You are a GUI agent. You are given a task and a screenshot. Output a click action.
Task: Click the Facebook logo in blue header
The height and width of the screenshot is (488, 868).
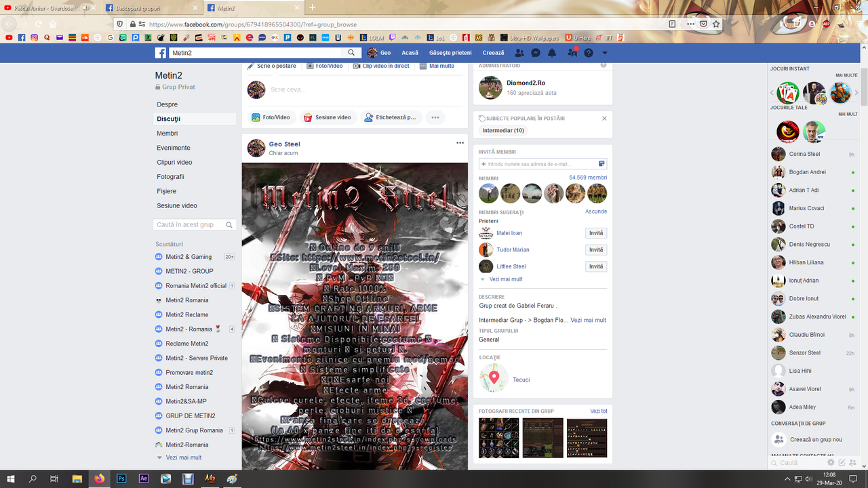[x=161, y=53]
